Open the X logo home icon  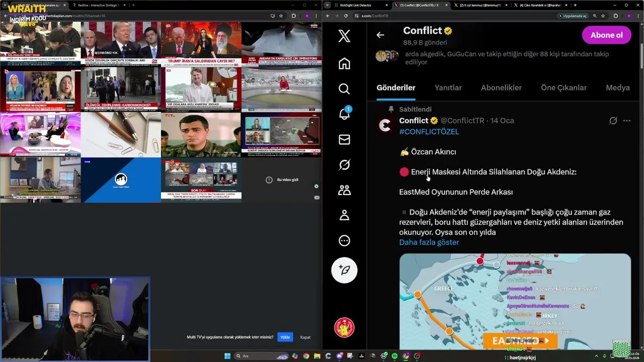344,36
